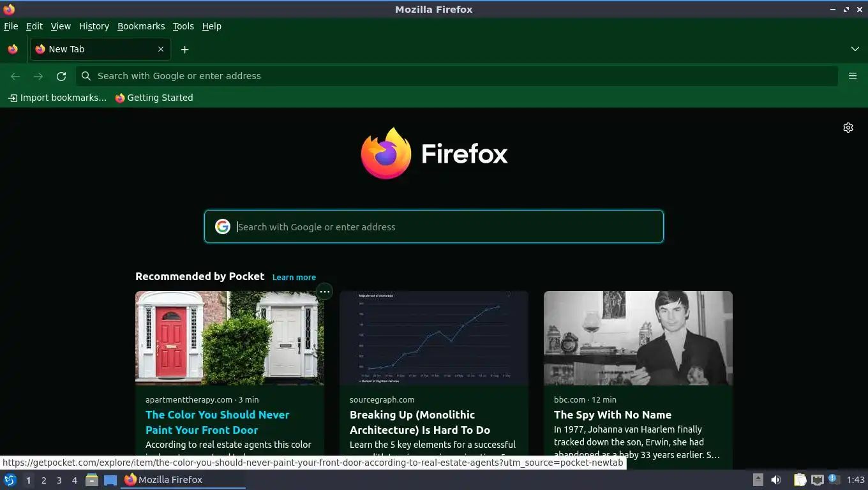
Task: Switch to workspace 3 in taskbar
Action: pyautogui.click(x=59, y=480)
